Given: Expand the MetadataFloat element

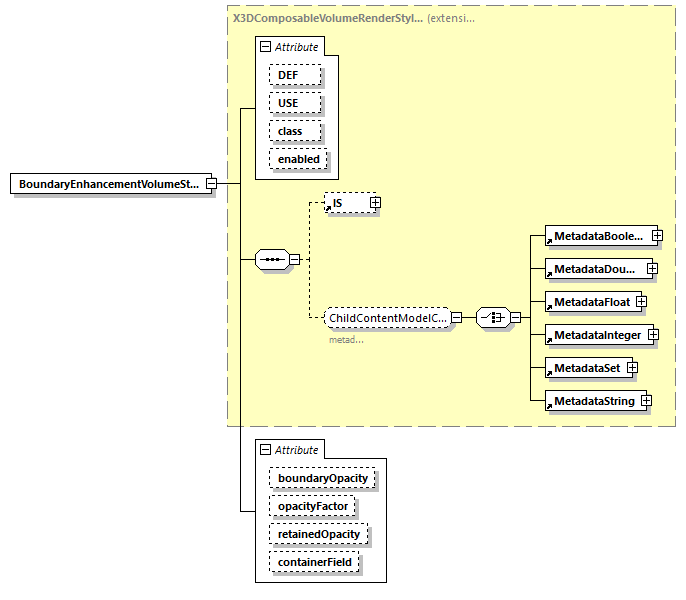Looking at the screenshot, I should coord(641,302).
